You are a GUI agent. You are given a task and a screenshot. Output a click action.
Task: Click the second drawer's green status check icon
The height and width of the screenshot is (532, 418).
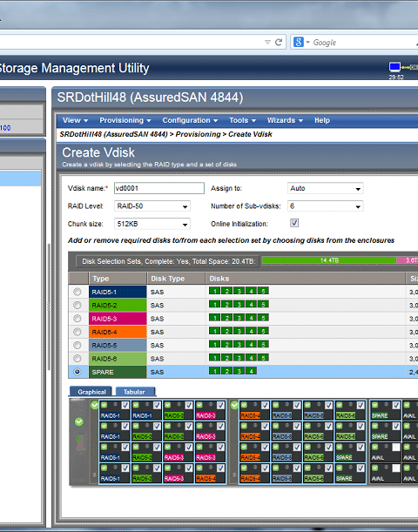pos(234,405)
